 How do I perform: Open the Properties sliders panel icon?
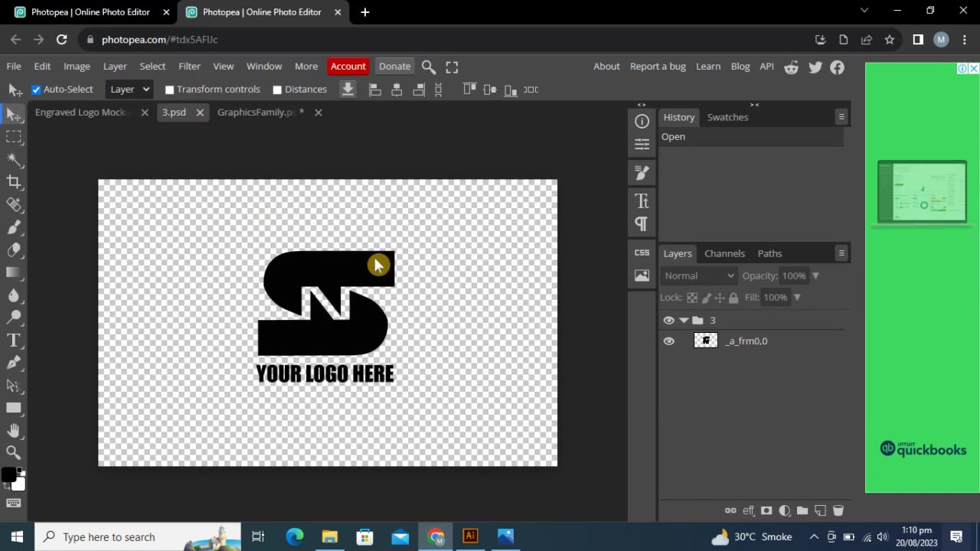[642, 144]
